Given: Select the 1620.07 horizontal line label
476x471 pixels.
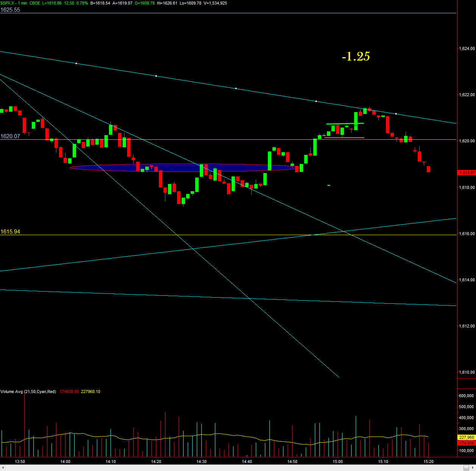Looking at the screenshot, I should [10, 136].
